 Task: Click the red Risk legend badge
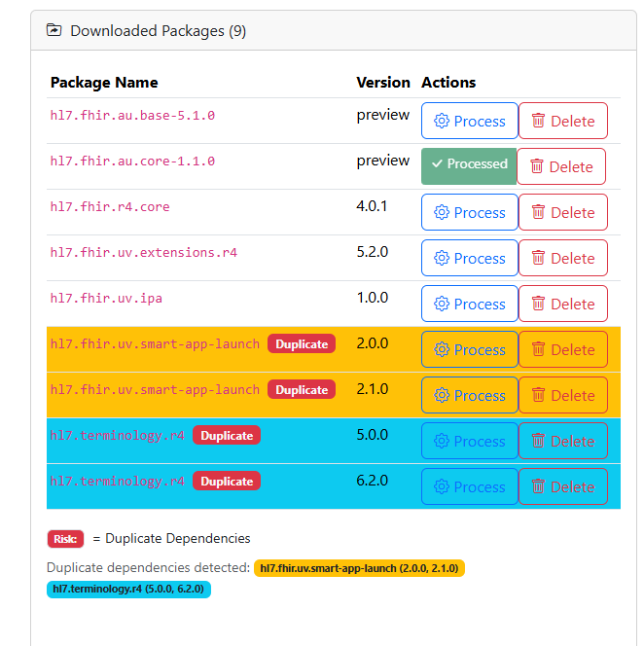[65, 539]
